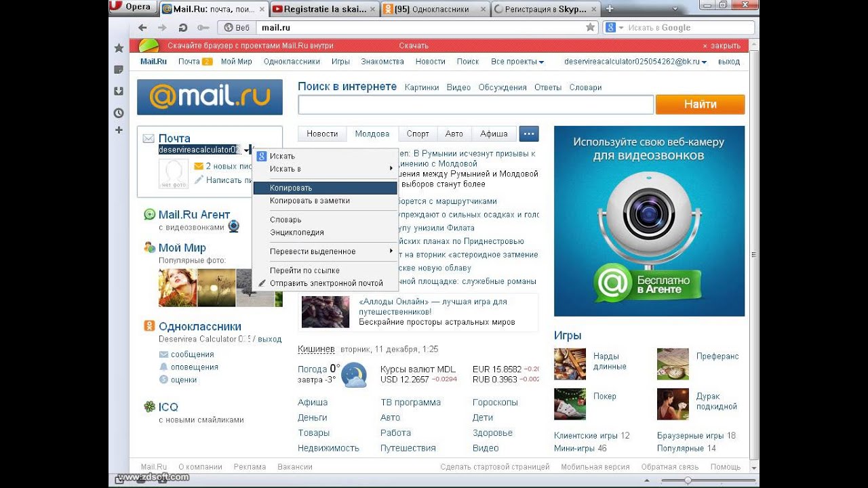Click the Mail.Ru Агент green icon
This screenshot has width=868, height=488.
click(x=150, y=215)
